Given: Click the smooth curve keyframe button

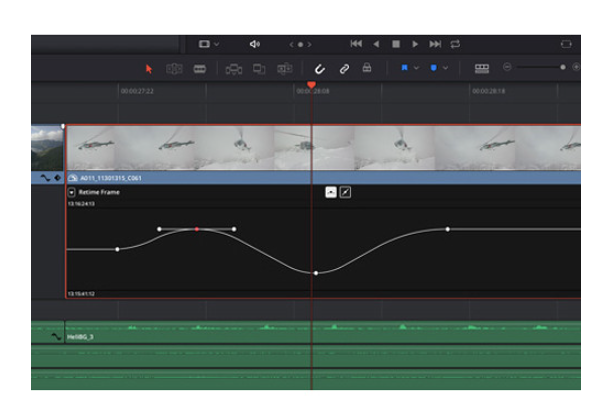Looking at the screenshot, I should click(x=331, y=192).
